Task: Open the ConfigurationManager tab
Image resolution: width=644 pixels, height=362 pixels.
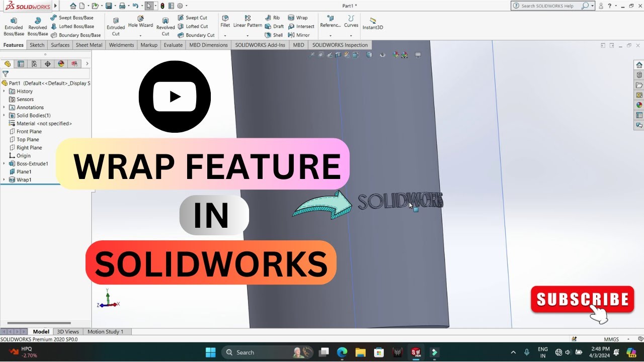Action: click(34, 64)
